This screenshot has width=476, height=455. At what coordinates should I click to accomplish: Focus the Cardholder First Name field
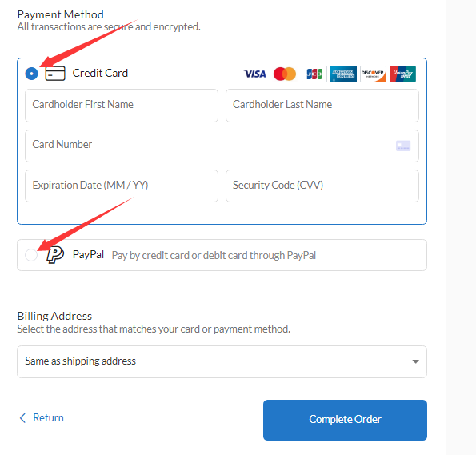click(x=122, y=106)
